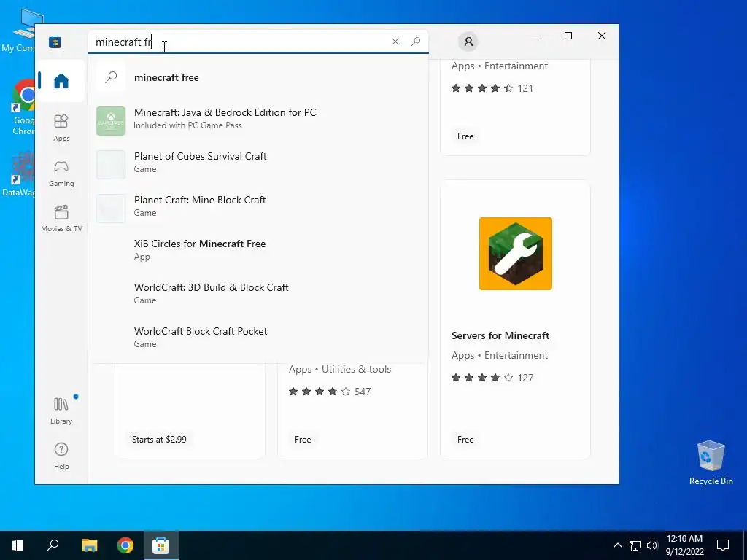Click Microsoft Store taskbar icon

point(161,545)
